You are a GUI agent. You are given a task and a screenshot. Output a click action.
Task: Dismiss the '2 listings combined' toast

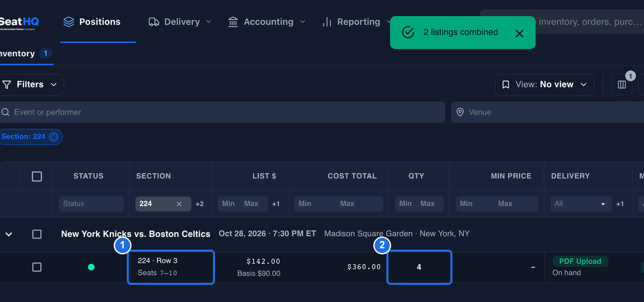pos(519,33)
